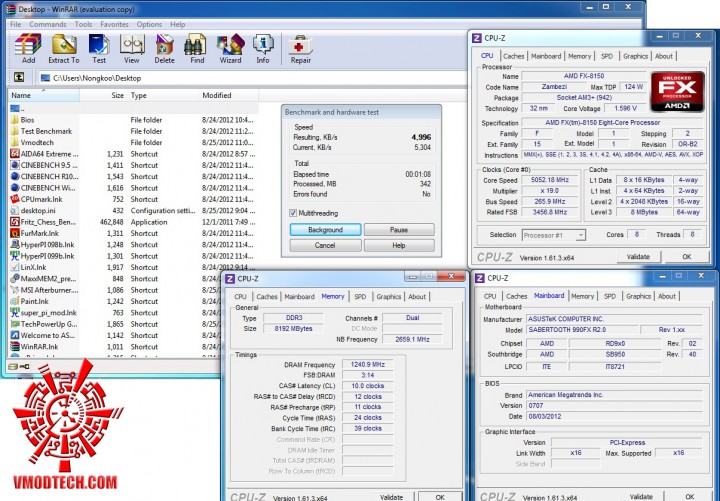Open the Commands menu
The height and width of the screenshot is (501, 720).
(x=48, y=24)
